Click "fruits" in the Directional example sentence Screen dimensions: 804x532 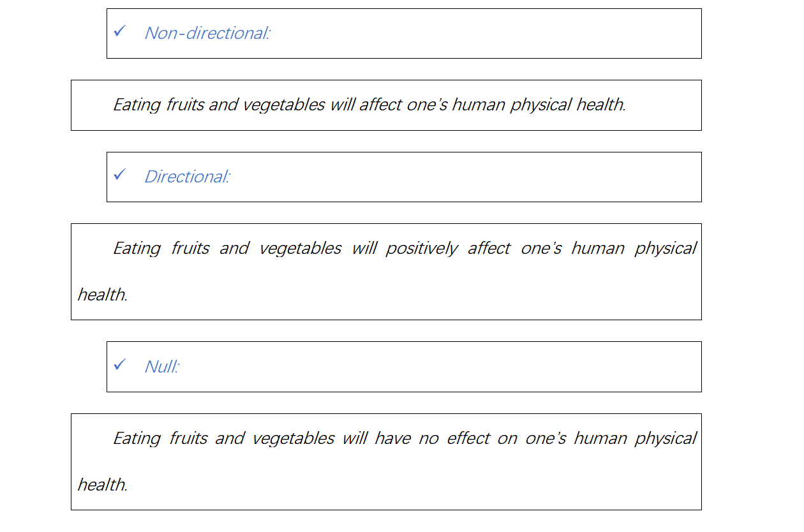click(x=190, y=248)
